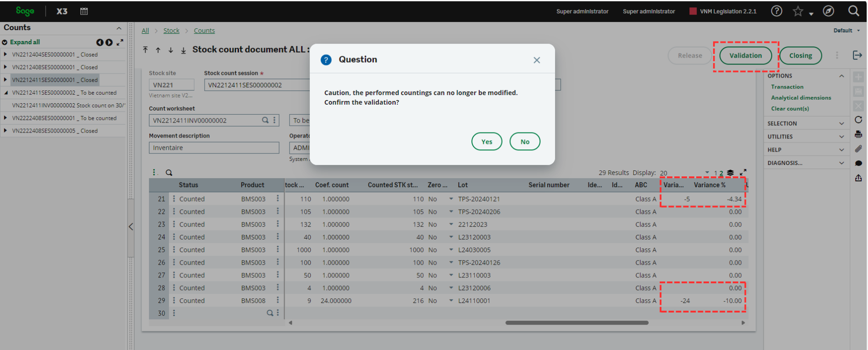Open the calendar icon in the top bar
Screen dimensions: 868x350
(x=84, y=11)
